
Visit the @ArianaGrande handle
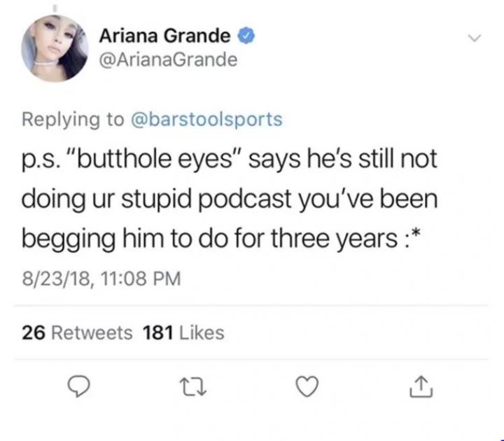[x=169, y=59]
